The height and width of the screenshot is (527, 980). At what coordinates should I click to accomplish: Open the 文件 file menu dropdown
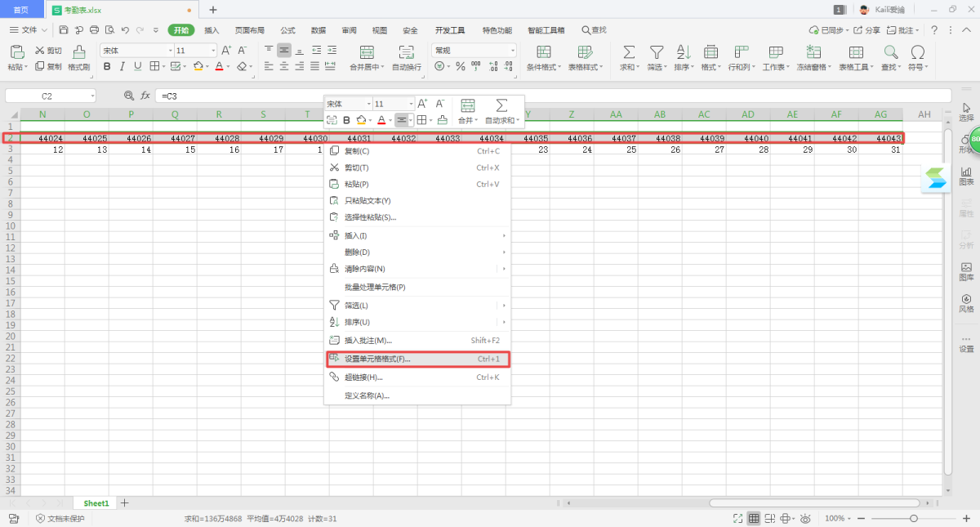click(29, 30)
